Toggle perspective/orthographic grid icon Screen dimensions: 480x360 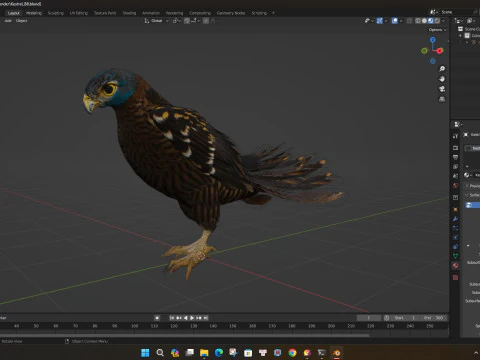point(442,99)
